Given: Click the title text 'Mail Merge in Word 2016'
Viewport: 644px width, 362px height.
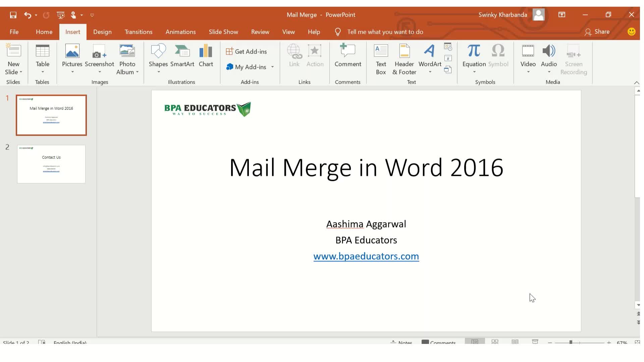Looking at the screenshot, I should pos(366,168).
